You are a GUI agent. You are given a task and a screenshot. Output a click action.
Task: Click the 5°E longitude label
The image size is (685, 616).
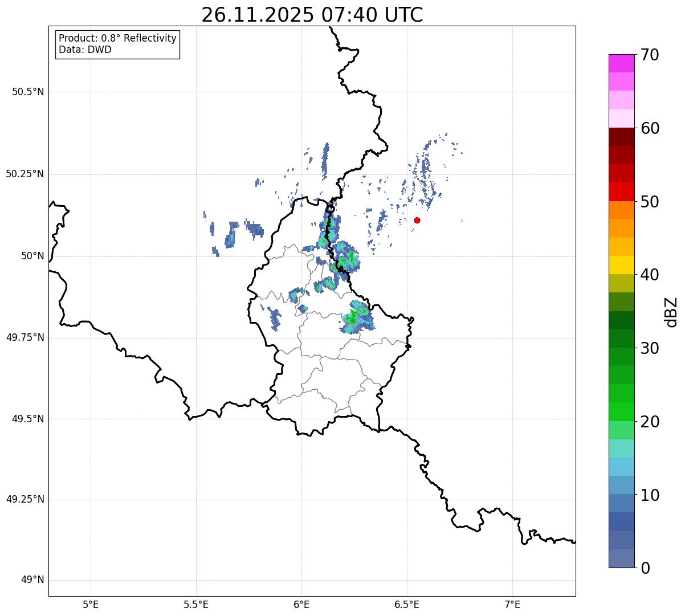click(x=91, y=604)
